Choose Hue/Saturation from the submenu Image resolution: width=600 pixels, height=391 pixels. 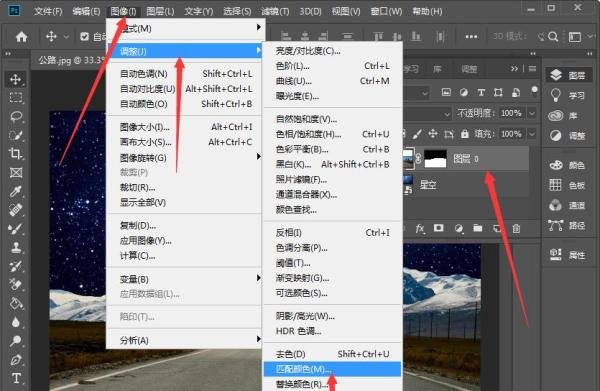point(332,134)
